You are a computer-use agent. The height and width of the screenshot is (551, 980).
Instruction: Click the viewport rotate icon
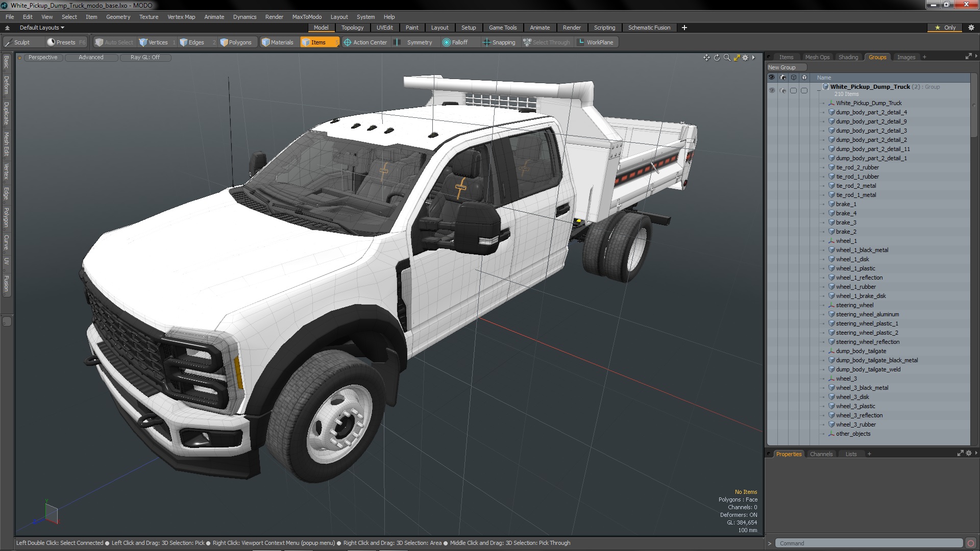717,58
